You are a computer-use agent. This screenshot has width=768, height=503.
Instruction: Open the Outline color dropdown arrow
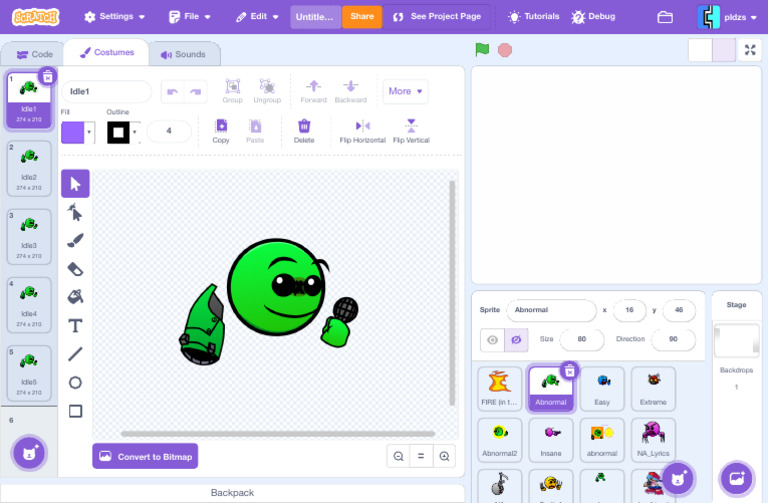[x=135, y=132]
